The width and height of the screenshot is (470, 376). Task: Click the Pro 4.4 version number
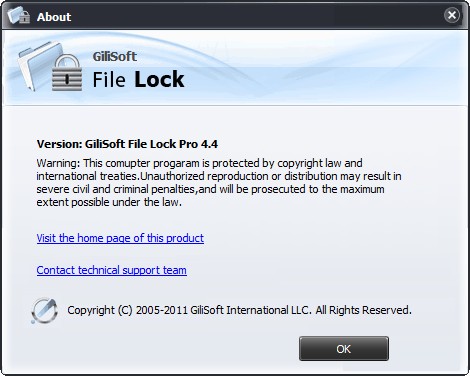coord(198,144)
